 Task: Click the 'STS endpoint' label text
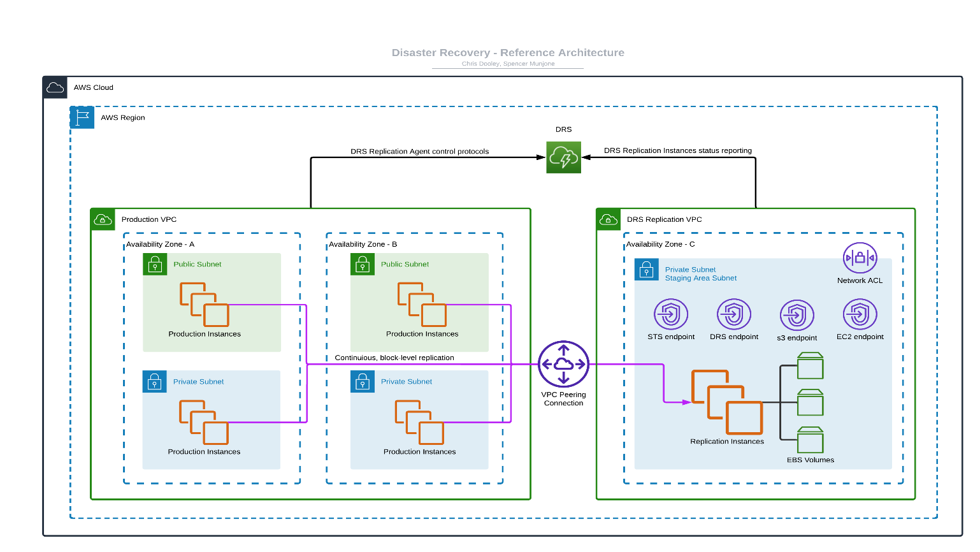[x=671, y=337]
